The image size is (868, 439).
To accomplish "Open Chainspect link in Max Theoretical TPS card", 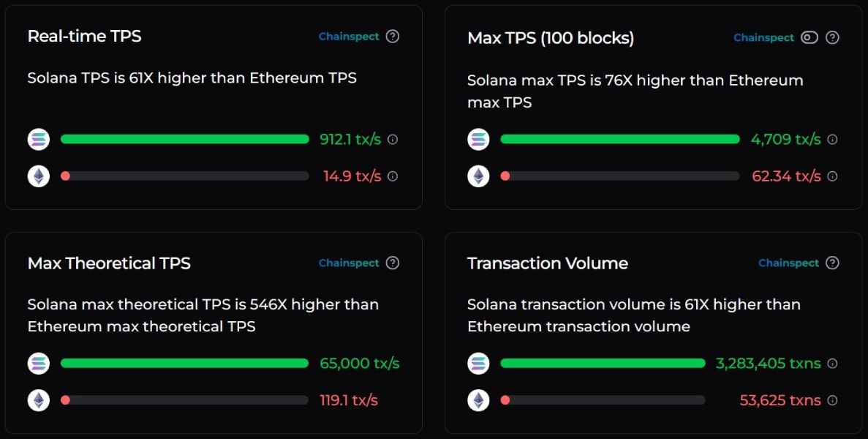I will pyautogui.click(x=349, y=263).
